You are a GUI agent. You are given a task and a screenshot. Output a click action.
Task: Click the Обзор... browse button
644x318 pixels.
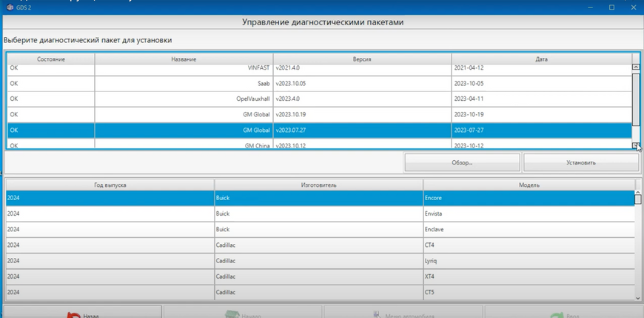pos(462,162)
